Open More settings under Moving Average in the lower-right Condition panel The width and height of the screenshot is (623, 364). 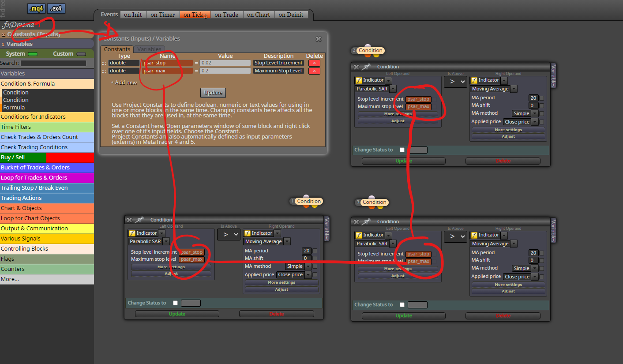click(x=508, y=285)
